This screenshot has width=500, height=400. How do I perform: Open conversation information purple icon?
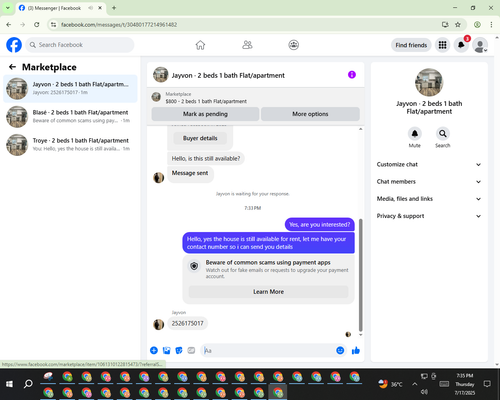(x=352, y=75)
